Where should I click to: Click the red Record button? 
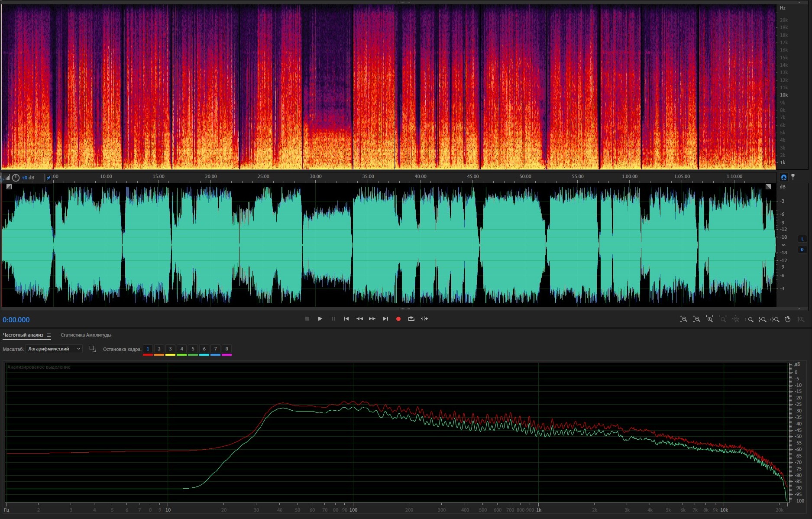point(398,319)
